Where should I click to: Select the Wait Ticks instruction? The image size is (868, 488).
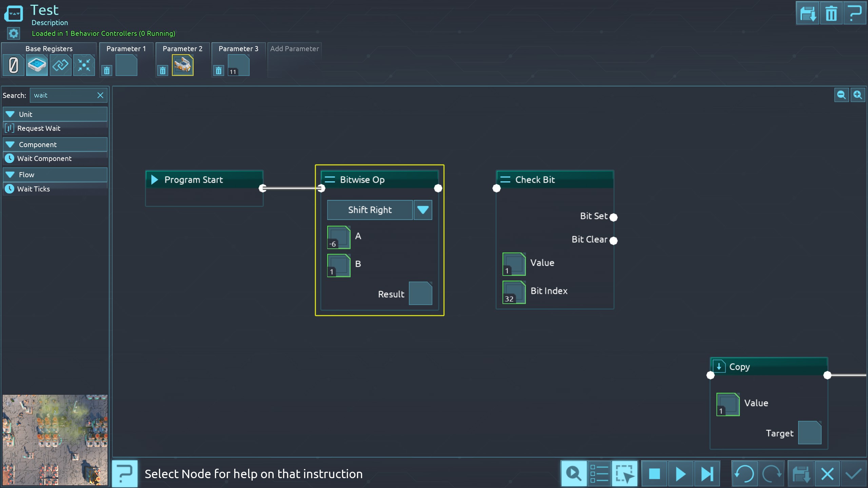[33, 189]
